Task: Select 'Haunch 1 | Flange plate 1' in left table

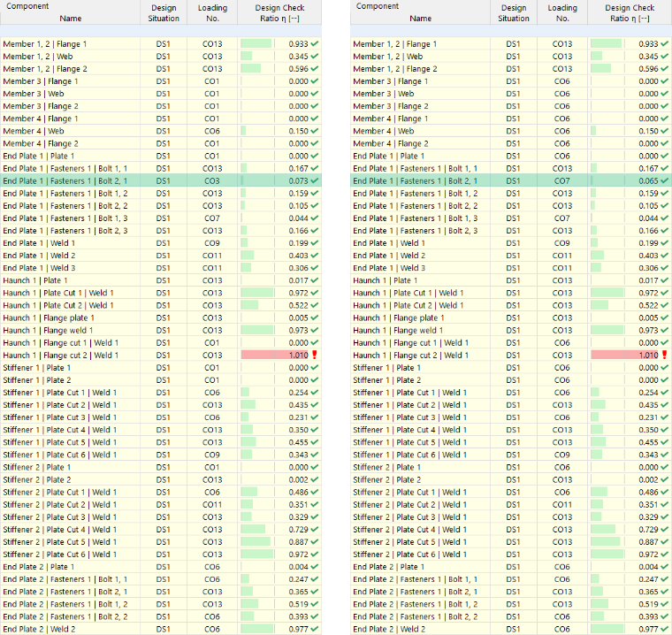Action: click(49, 317)
